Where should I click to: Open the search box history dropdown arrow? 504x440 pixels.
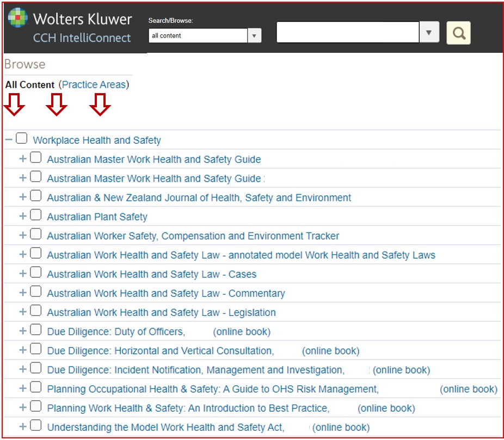(429, 33)
